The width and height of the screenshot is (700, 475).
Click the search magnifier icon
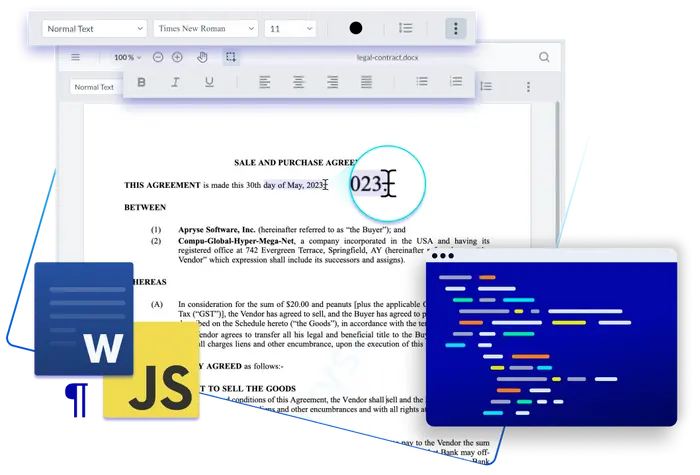(544, 57)
